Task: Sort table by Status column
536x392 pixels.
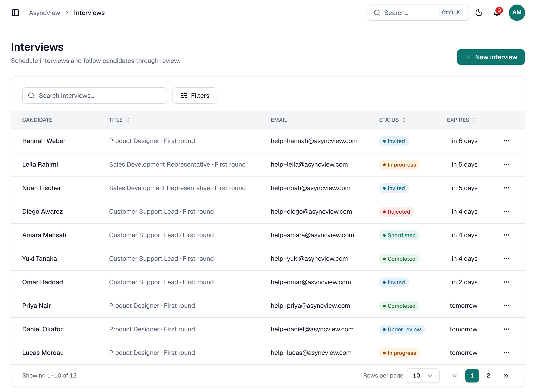Action: [392, 120]
